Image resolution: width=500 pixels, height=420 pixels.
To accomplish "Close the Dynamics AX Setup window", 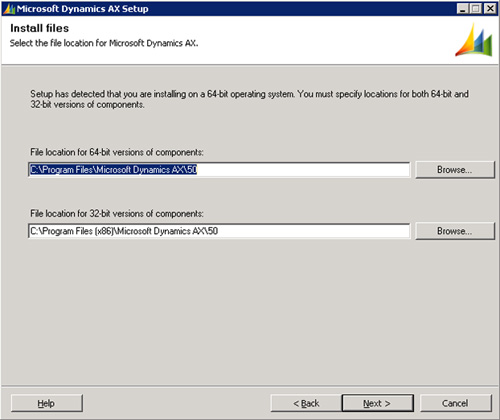I will point(490,8).
